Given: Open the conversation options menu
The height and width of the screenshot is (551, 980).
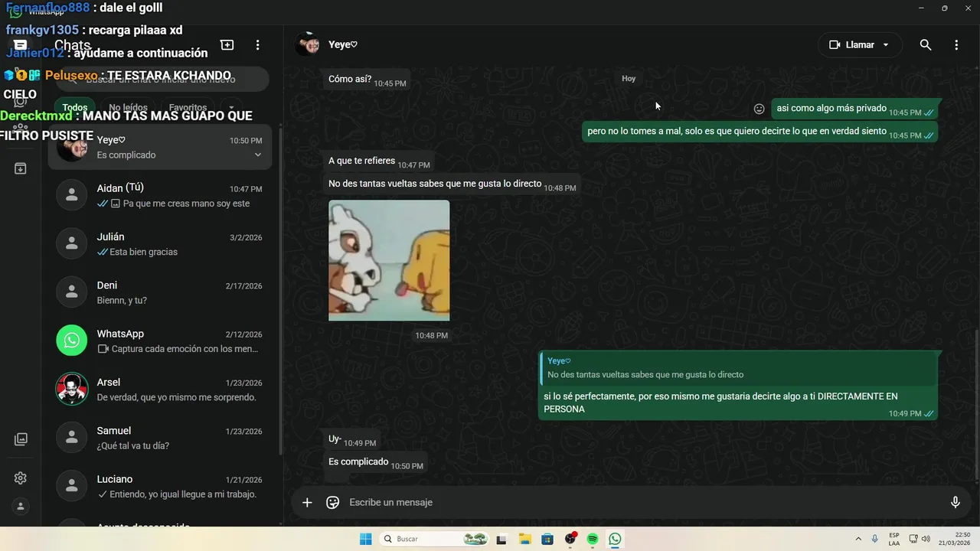Looking at the screenshot, I should pyautogui.click(x=956, y=45).
